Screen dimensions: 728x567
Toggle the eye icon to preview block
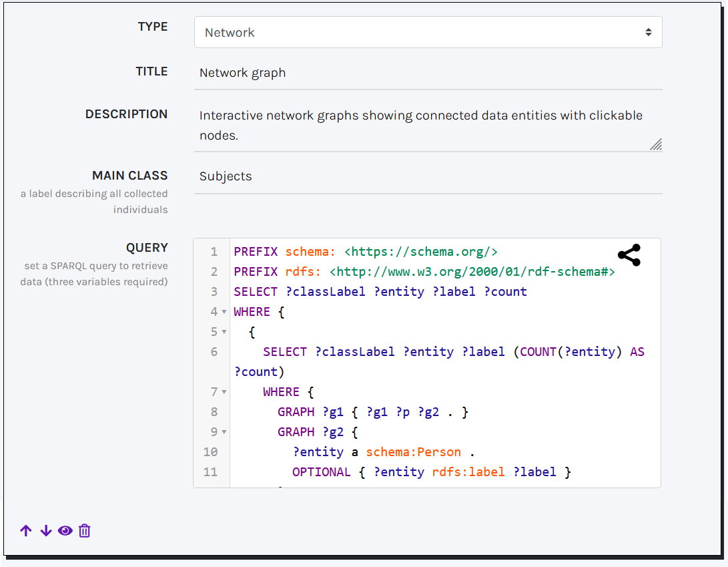coord(65,531)
